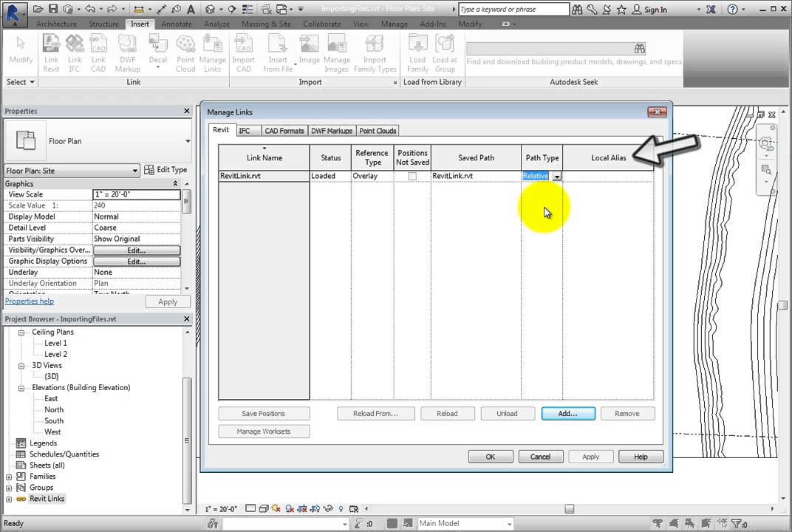Screen dimensions: 792x532
Task: Click the keyword search input field
Action: (x=513, y=9)
